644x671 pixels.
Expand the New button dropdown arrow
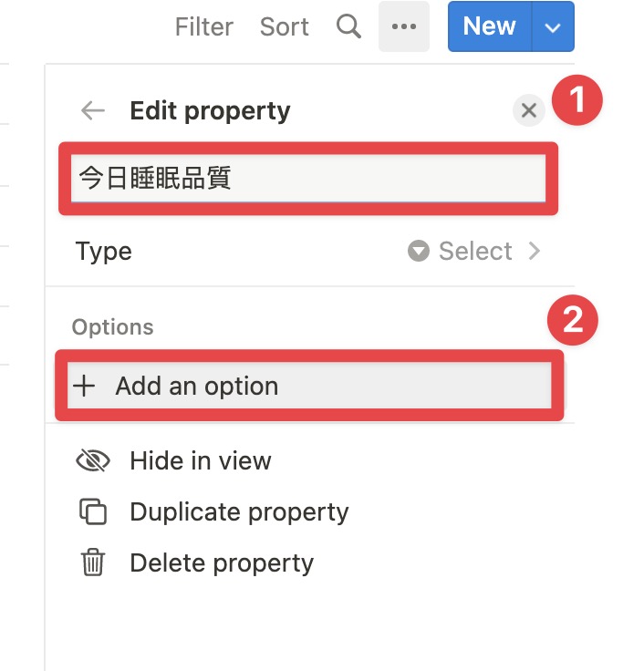coord(553,26)
